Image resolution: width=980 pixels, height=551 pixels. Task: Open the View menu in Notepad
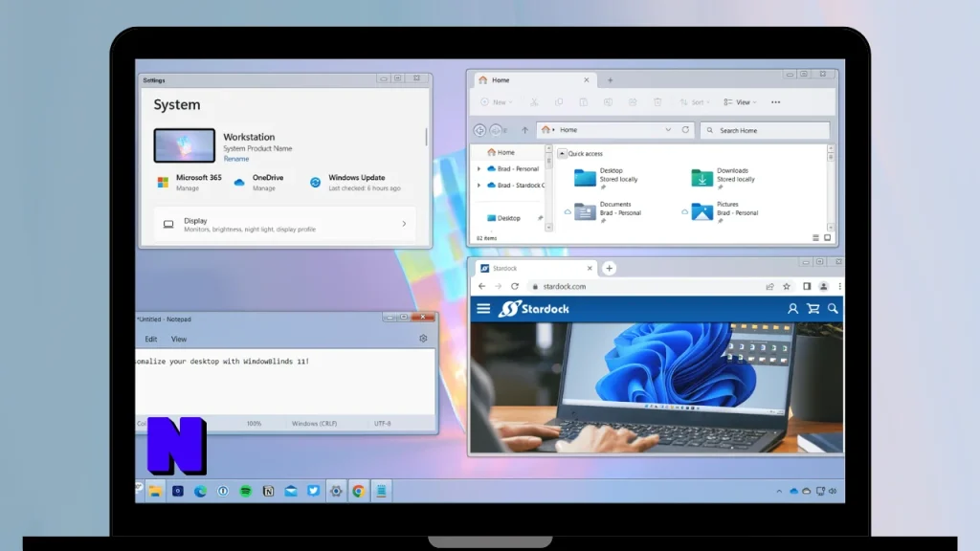(x=179, y=340)
